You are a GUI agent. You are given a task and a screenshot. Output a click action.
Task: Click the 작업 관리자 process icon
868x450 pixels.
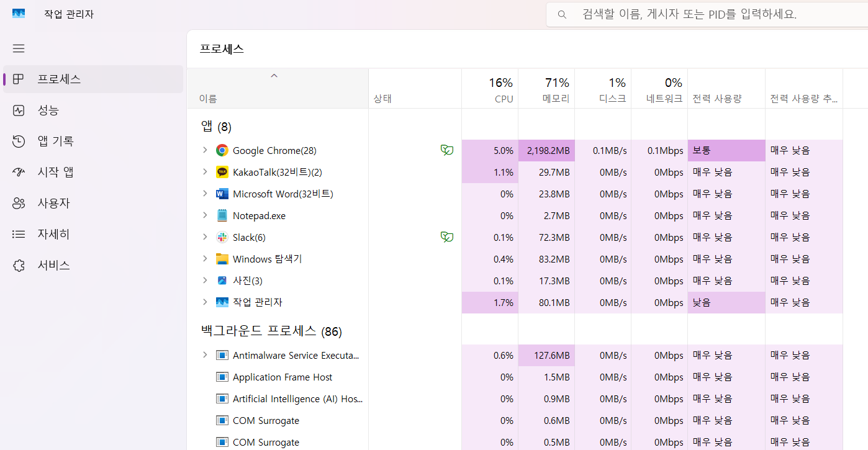pyautogui.click(x=222, y=302)
